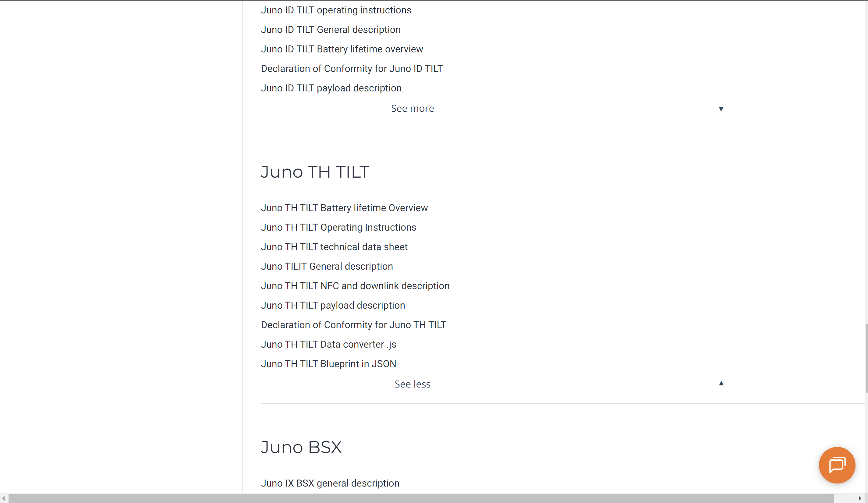Expand the See more section

coord(412,108)
